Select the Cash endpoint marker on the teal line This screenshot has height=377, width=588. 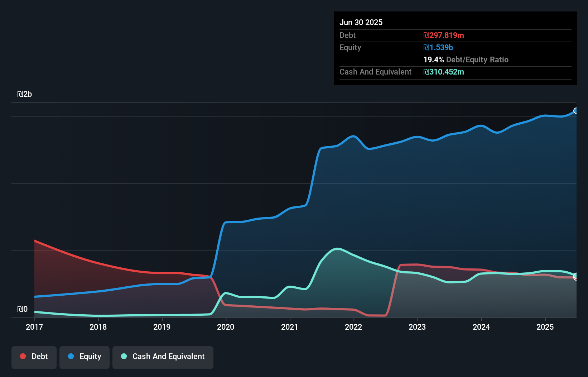pos(576,276)
